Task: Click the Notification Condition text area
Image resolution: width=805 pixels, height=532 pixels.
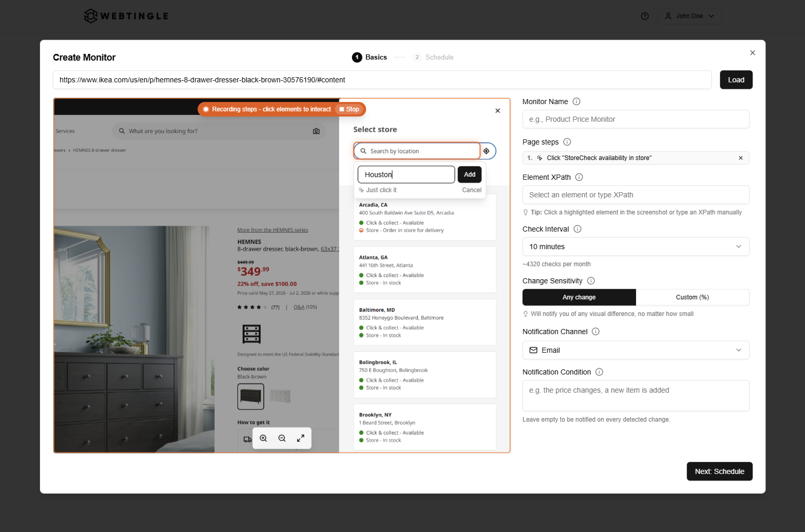Action: click(636, 396)
